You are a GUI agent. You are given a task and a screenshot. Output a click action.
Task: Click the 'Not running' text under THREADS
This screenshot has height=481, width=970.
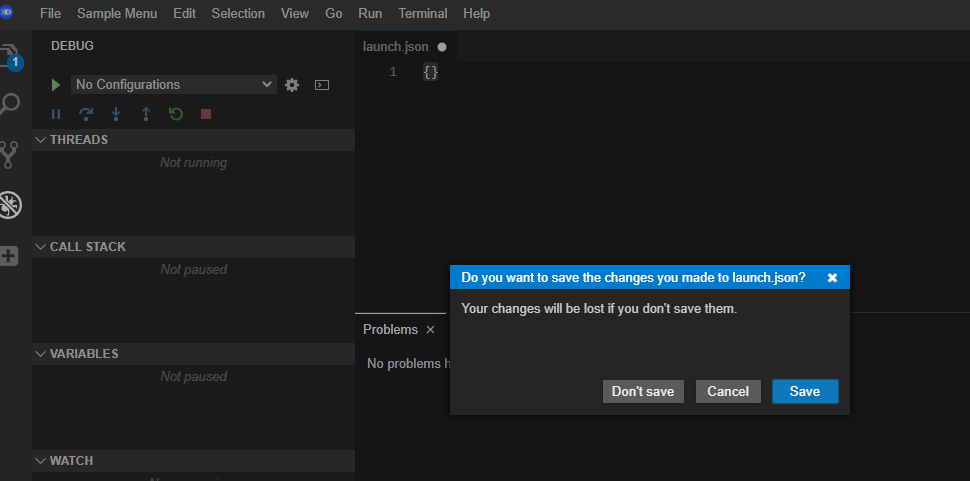coord(194,163)
